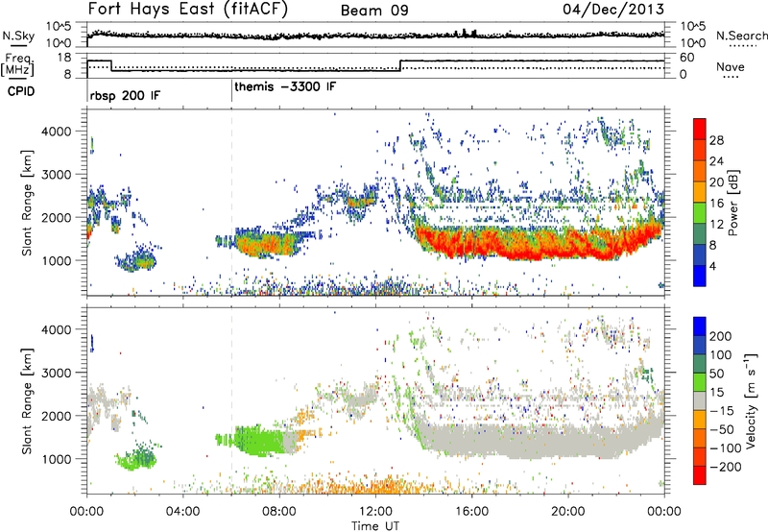Click the gray velocity band near 18:00
768x532 pixels.
pyautogui.click(x=519, y=442)
